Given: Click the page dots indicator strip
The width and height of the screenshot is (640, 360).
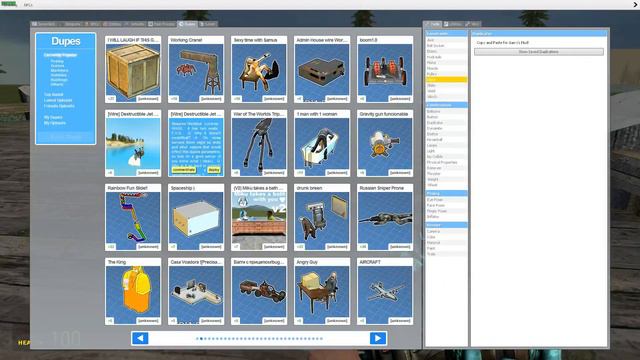Looking at the screenshot, I should 259,338.
